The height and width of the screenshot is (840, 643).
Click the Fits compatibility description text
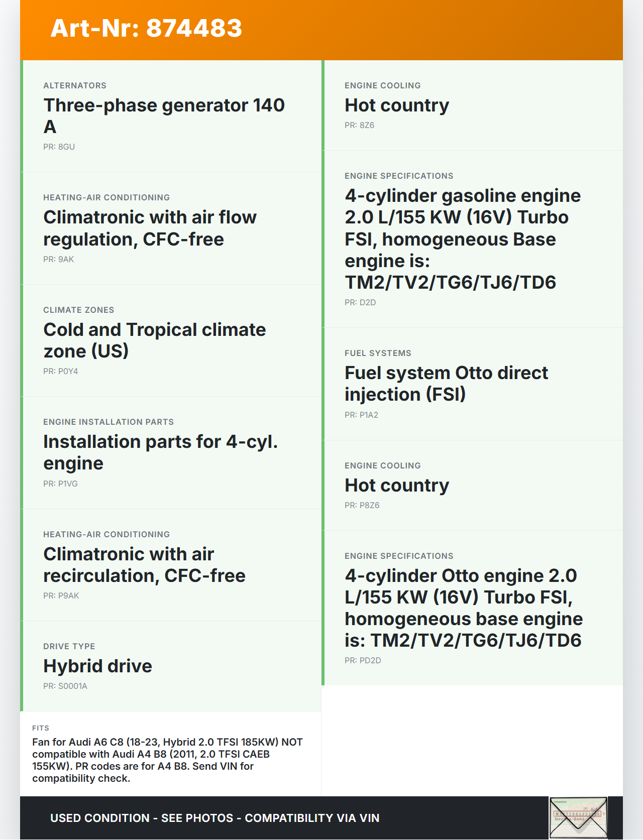coord(167,760)
